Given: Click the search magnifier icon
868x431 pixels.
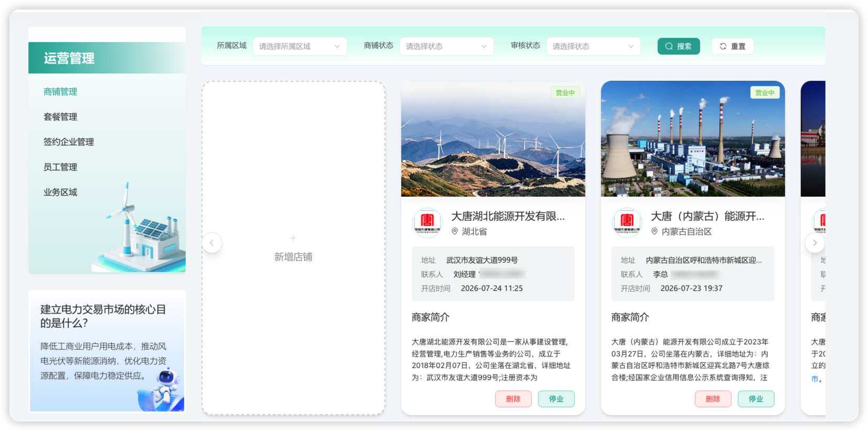Looking at the screenshot, I should tap(669, 46).
